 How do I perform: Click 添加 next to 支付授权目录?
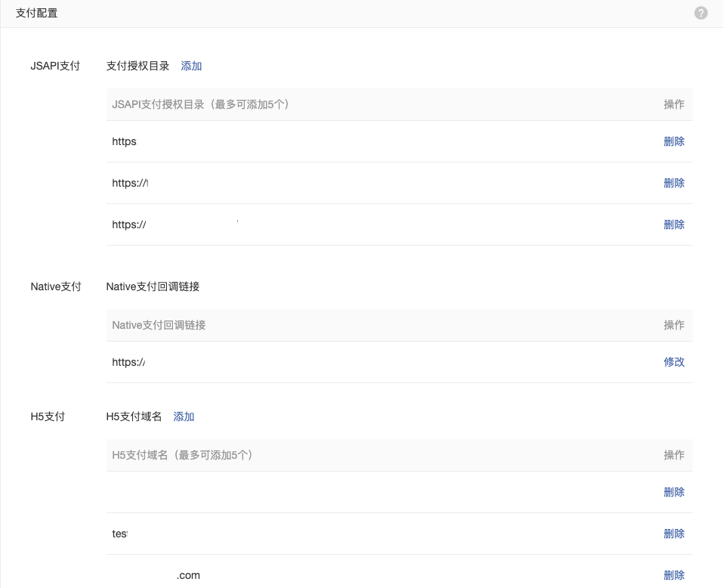191,66
